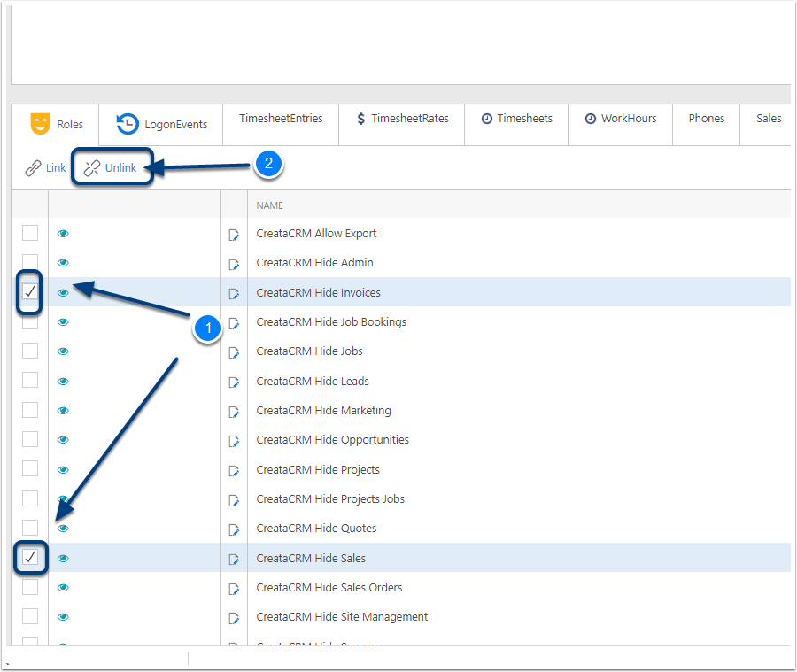Select the CreataCRM Hide Job Bookings checkbox
The width and height of the screenshot is (797, 672).
tap(30, 321)
